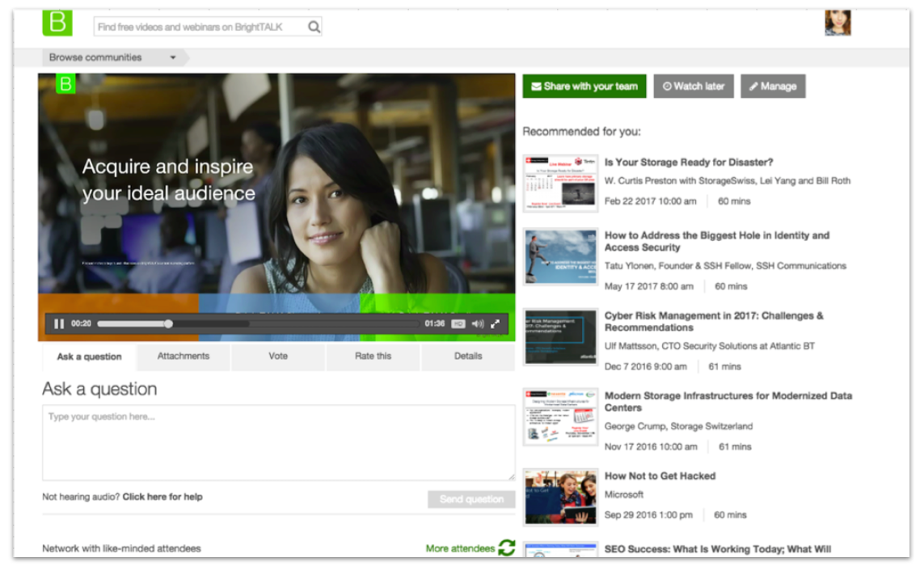Open How to Address the Biggest Hole title

click(716, 241)
